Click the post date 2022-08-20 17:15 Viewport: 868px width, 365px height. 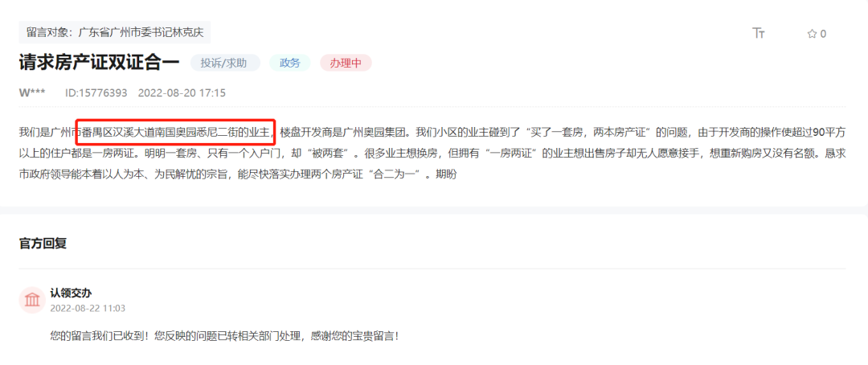click(x=182, y=93)
